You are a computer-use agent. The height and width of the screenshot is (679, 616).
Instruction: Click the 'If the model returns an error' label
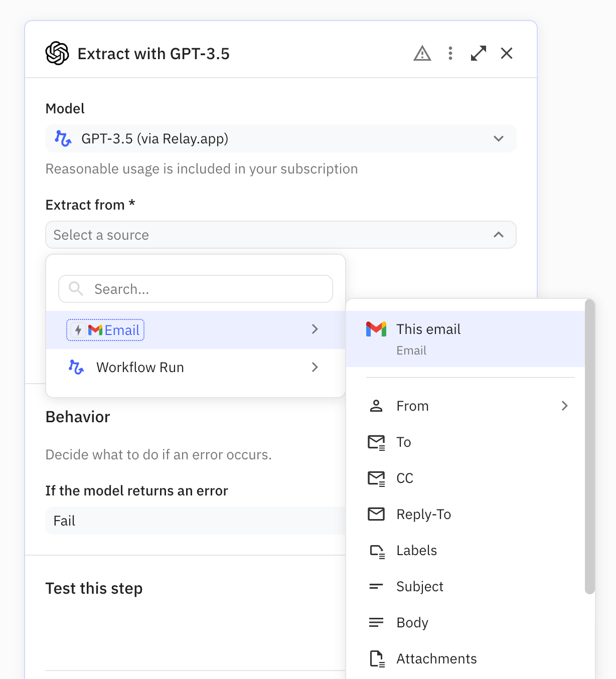point(137,490)
